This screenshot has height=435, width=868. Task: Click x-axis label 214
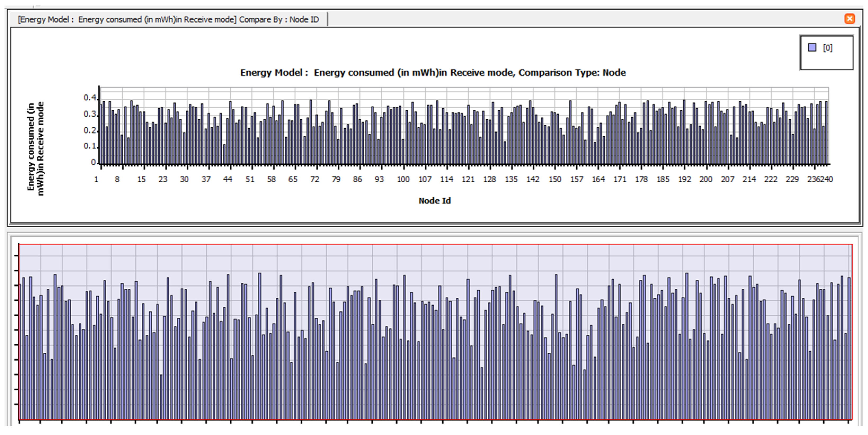pos(749,179)
